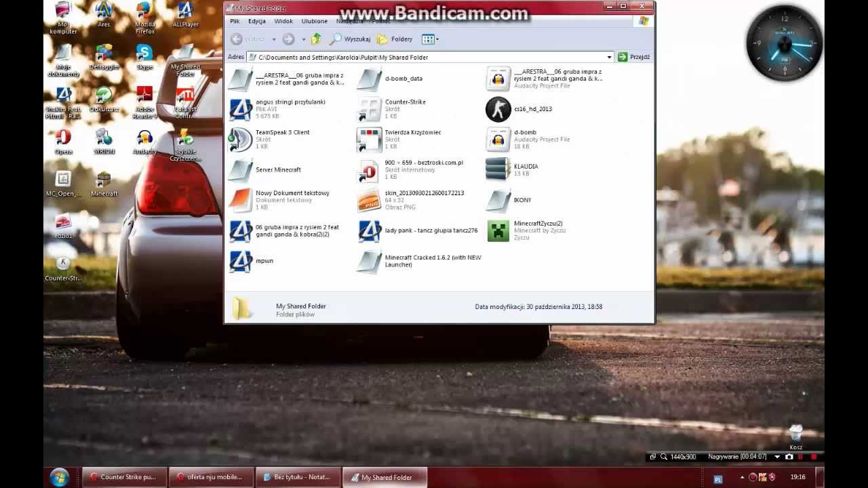Select My Shared Folder desktop icon
This screenshot has height=488, width=868.
(185, 60)
